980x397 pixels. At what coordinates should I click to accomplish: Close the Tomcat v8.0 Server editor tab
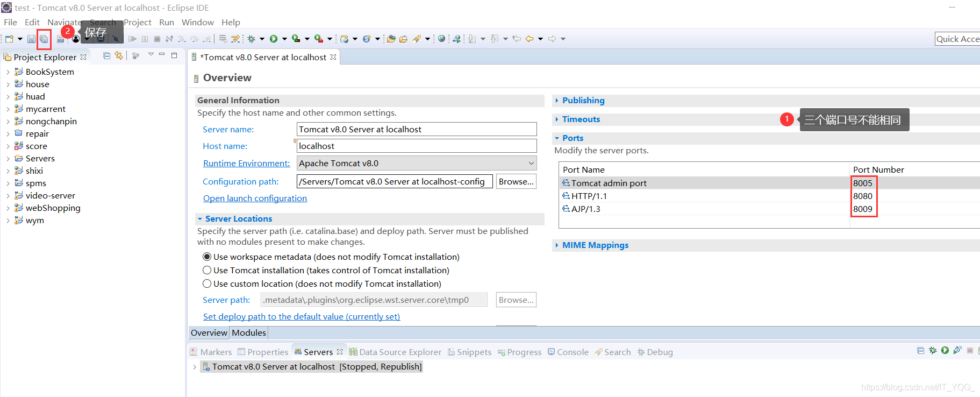tap(333, 57)
